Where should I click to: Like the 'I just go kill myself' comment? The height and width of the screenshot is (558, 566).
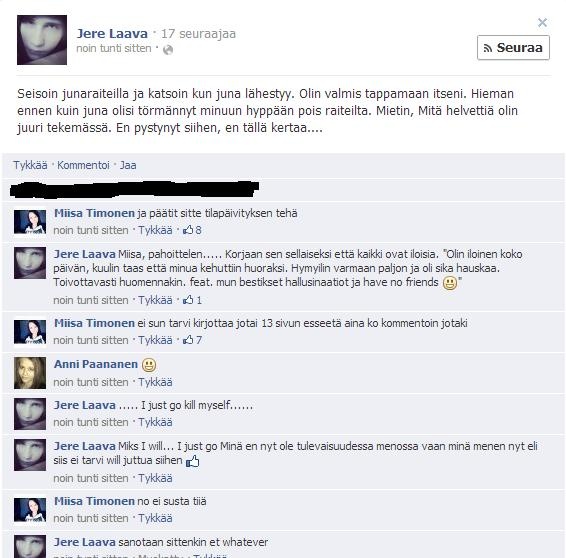(x=155, y=422)
